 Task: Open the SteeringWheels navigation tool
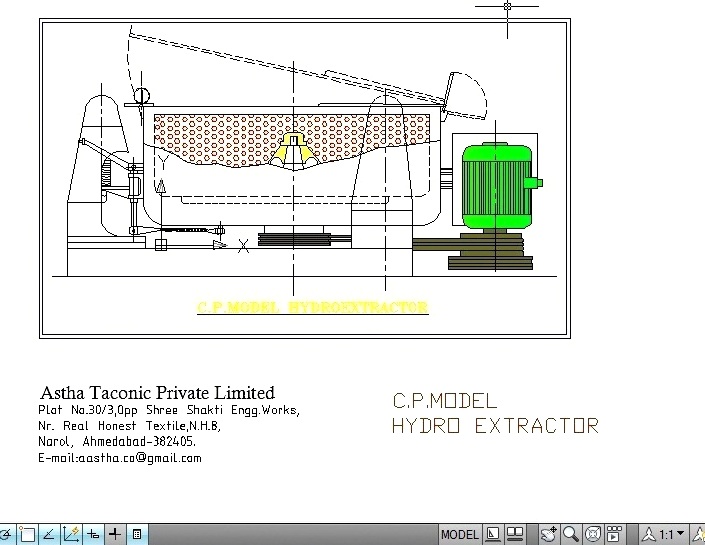tap(592, 535)
